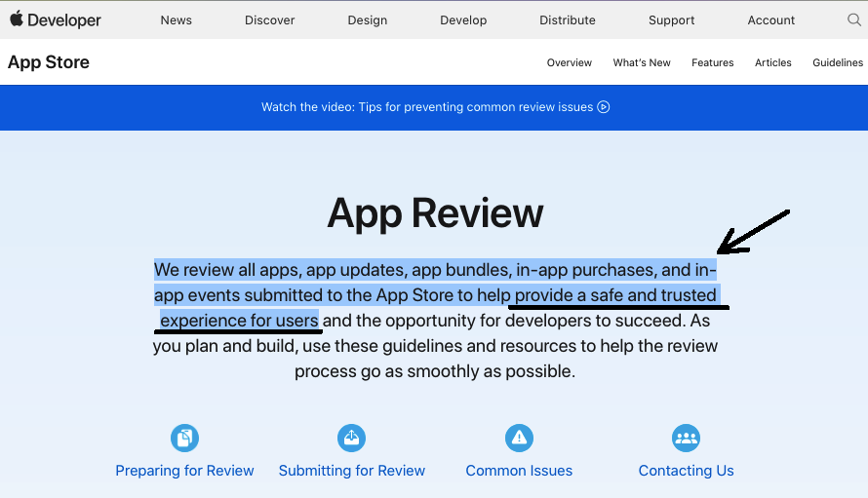The width and height of the screenshot is (868, 498).
Task: Open the search magnifier icon
Action: 854,19
